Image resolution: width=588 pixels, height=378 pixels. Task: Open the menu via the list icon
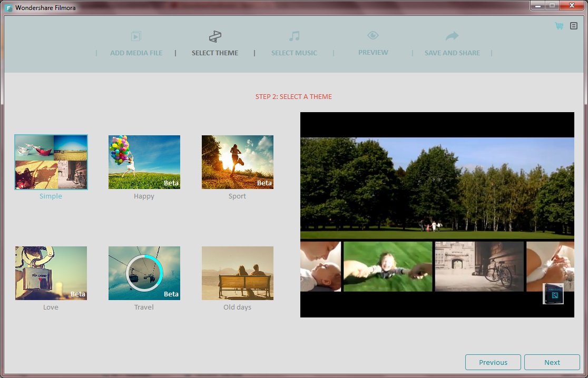click(x=573, y=25)
